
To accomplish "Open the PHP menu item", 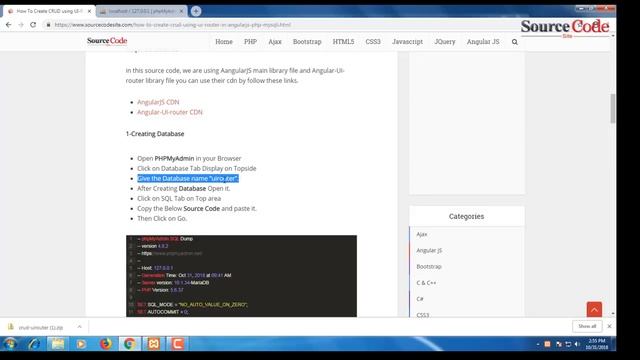I will [x=250, y=42].
